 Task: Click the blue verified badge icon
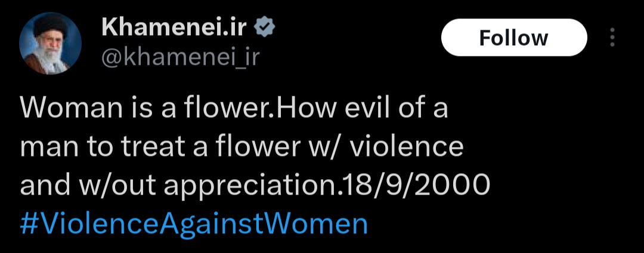click(265, 27)
